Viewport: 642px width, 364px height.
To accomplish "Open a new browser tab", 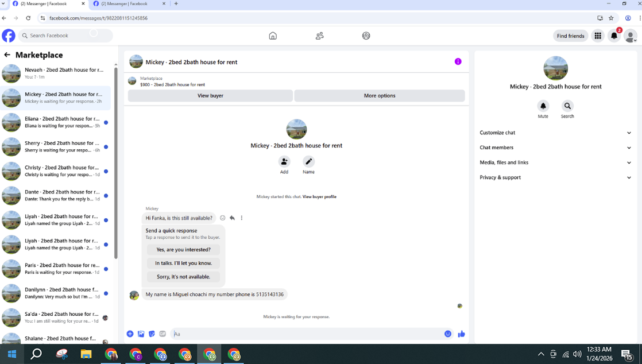I will [176, 3].
